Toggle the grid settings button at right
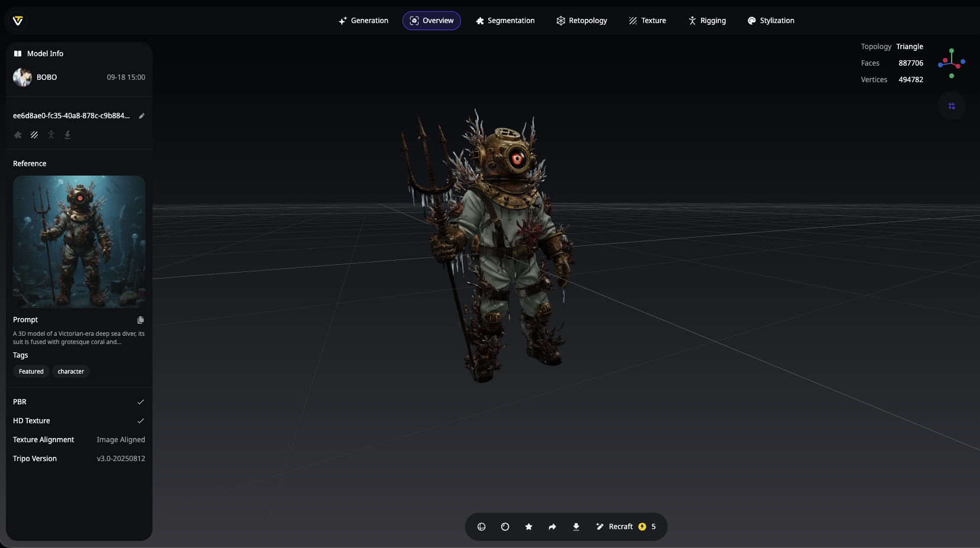This screenshot has width=980, height=548. pyautogui.click(x=951, y=106)
